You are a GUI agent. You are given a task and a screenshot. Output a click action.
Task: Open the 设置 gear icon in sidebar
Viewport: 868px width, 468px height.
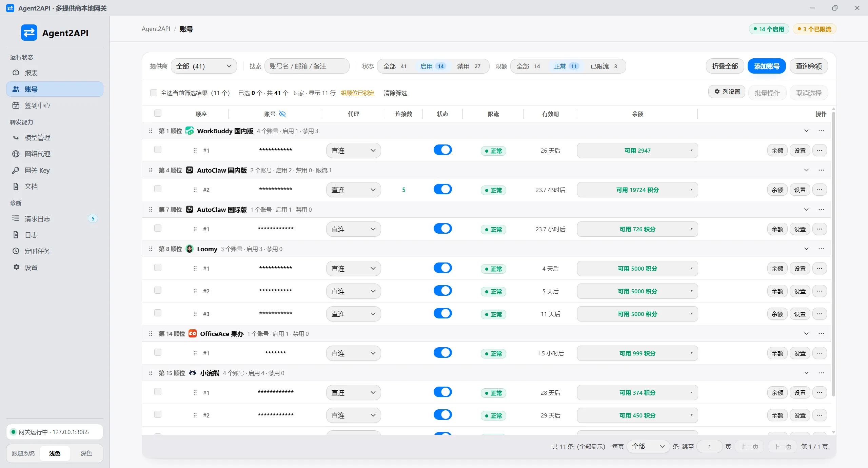16,267
